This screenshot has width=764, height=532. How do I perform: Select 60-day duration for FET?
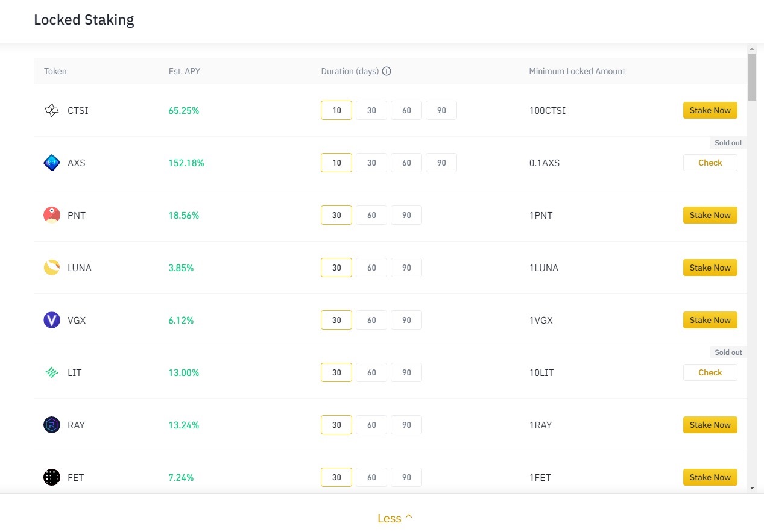(371, 477)
